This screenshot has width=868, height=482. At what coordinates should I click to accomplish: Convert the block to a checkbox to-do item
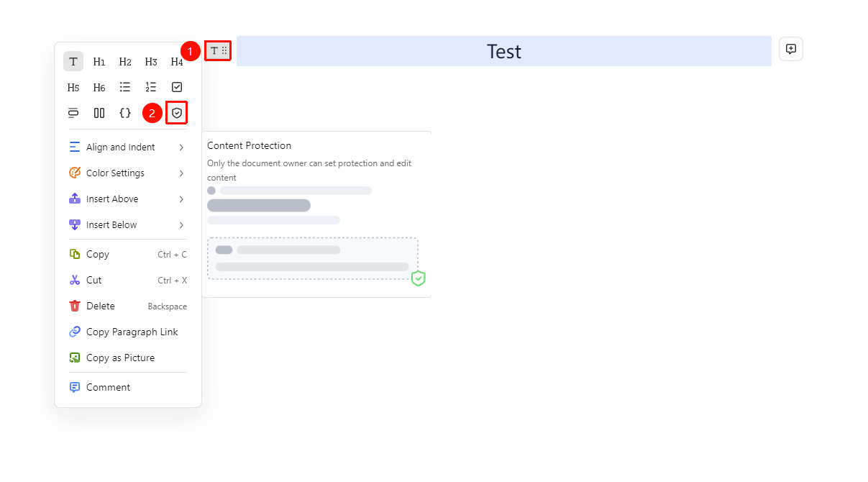pyautogui.click(x=177, y=87)
